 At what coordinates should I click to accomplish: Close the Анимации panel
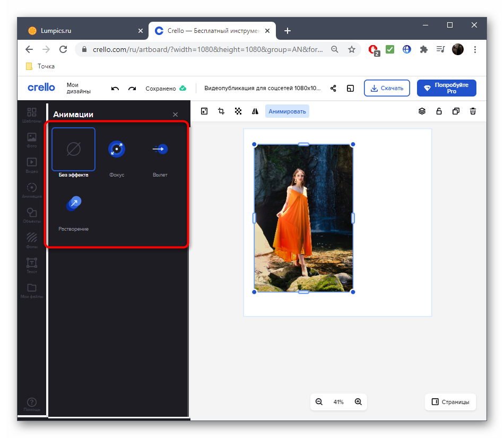pyautogui.click(x=175, y=115)
